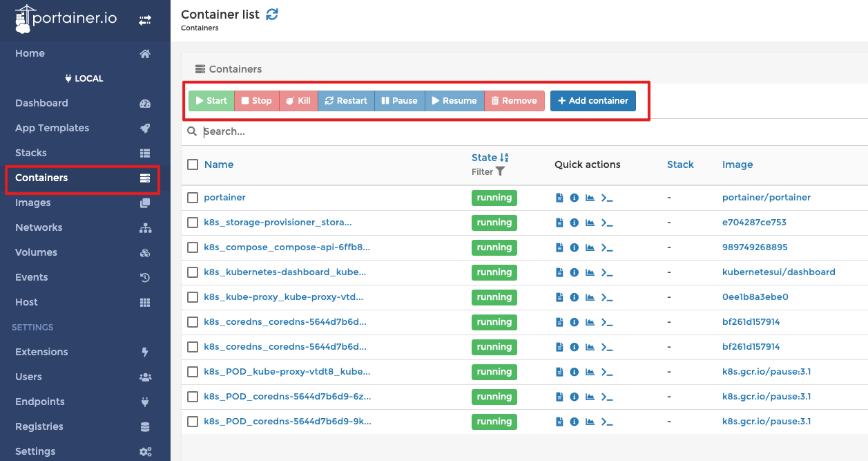Click the Kill button
This screenshot has height=461, width=868.
[x=298, y=101]
